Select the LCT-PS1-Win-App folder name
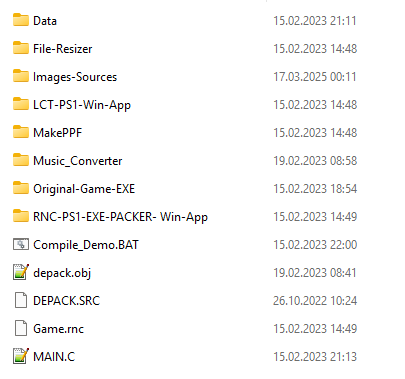 pos(82,105)
